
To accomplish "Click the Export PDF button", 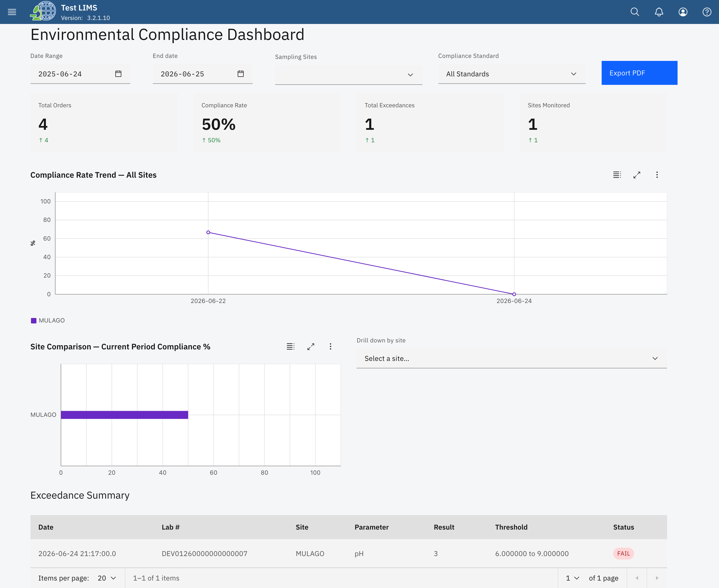I will 639,73.
